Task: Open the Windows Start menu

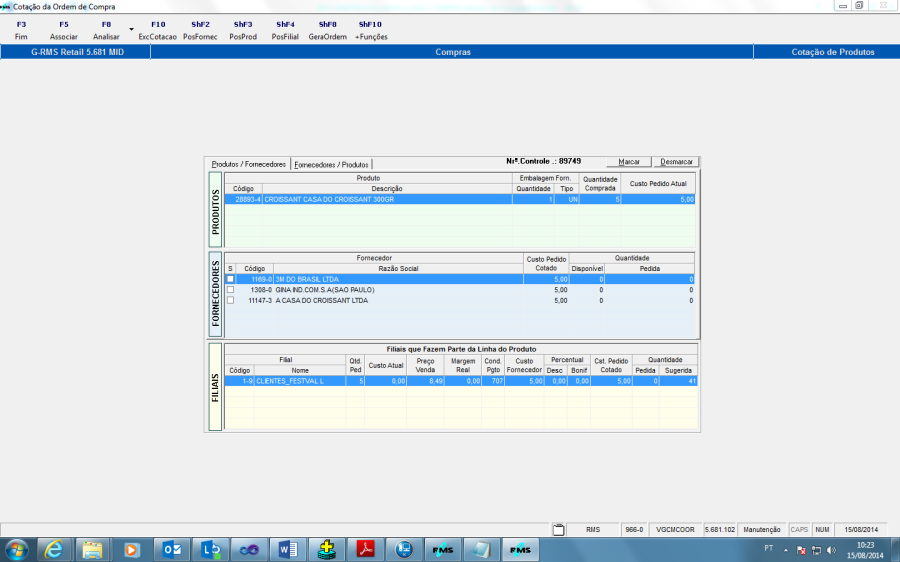Action: pos(16,550)
